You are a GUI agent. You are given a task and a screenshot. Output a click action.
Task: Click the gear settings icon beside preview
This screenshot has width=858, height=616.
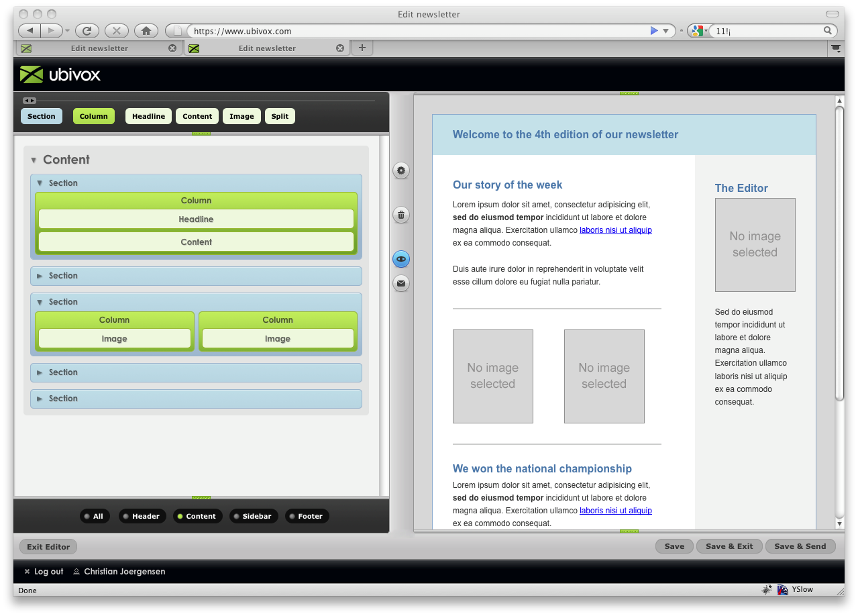[401, 170]
